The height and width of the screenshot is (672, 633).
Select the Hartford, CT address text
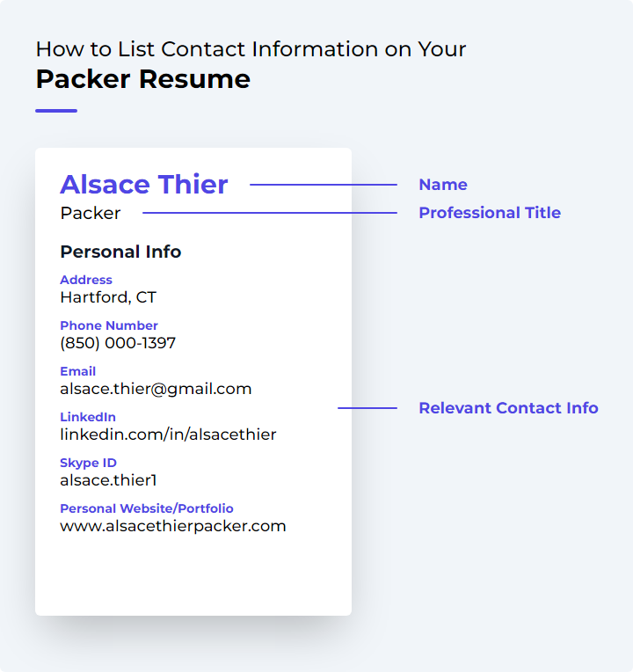pos(108,297)
